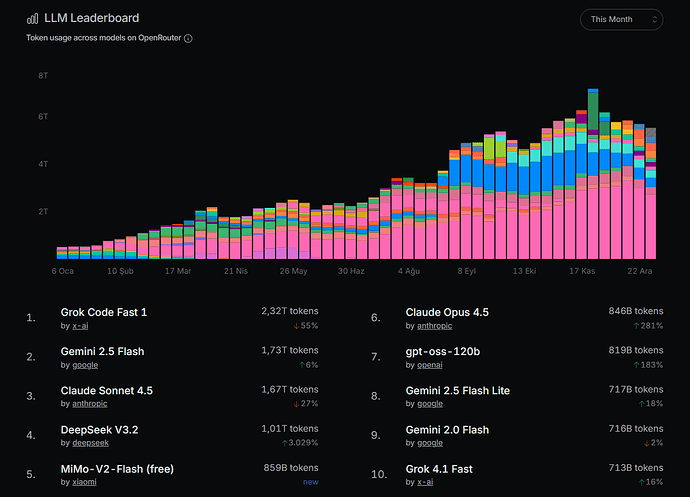Click the 3.029% increase indicator

pos(300,442)
